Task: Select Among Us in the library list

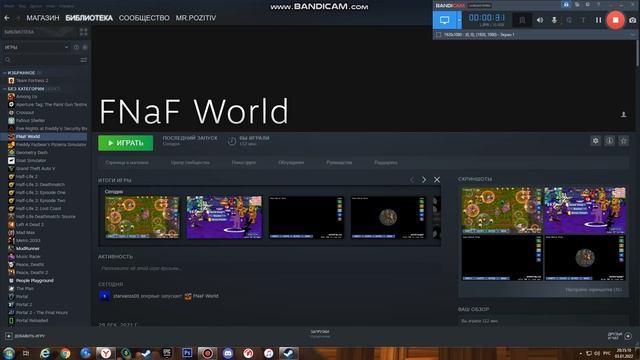Action: click(27, 97)
